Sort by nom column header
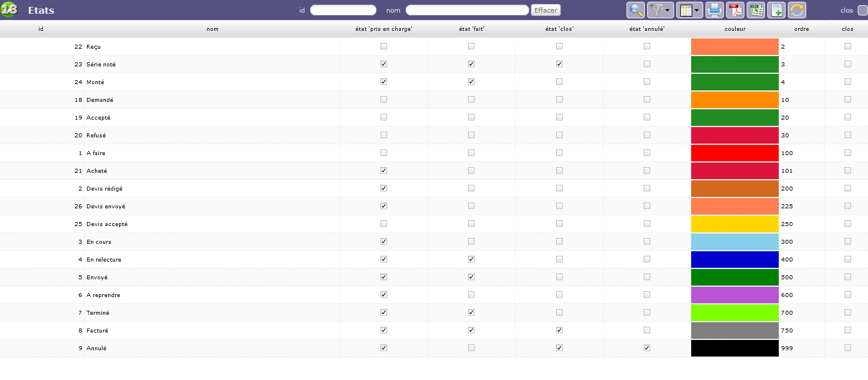This screenshot has width=868, height=380. (x=212, y=29)
